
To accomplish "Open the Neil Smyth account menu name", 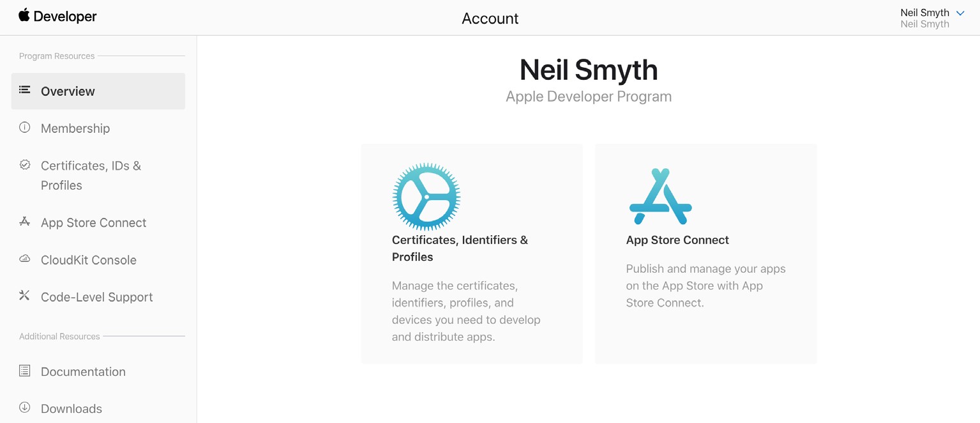I will [924, 12].
